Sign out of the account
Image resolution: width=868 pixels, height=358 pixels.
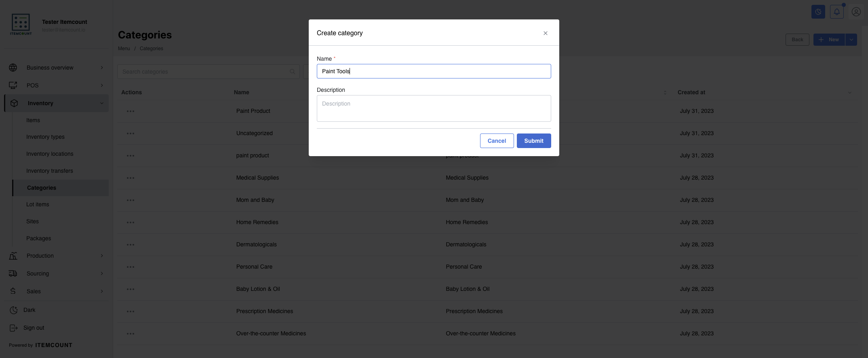(x=27, y=328)
